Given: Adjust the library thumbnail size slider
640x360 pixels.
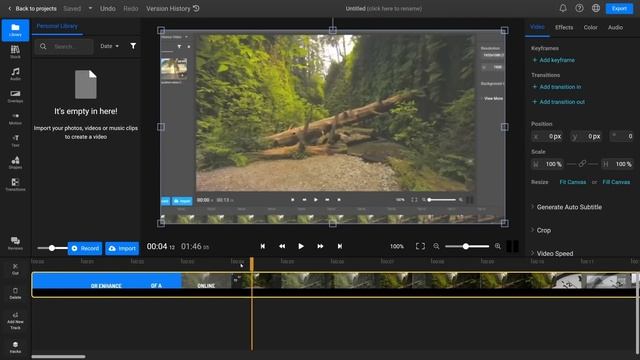Looking at the screenshot, I should click(x=52, y=248).
